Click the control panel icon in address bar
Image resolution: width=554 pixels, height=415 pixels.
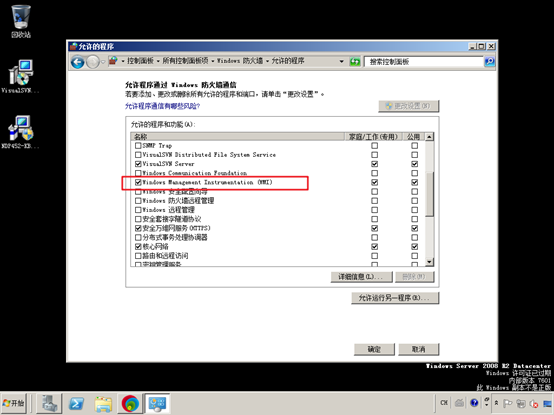tap(113, 61)
